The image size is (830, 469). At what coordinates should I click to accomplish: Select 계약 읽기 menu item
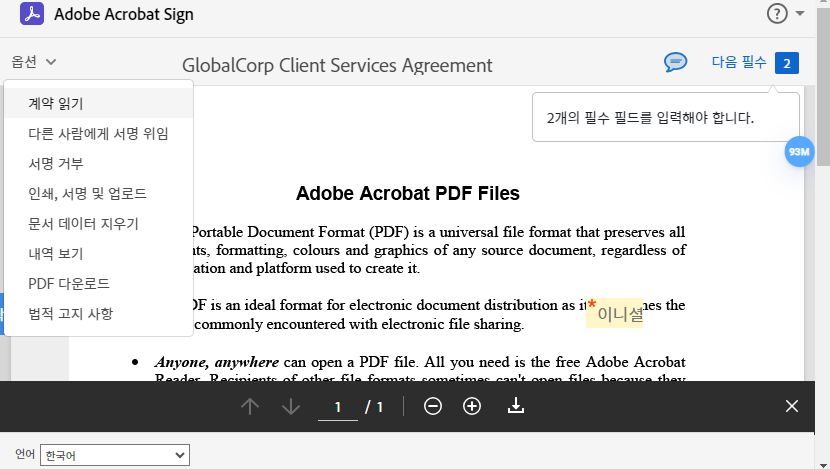pyautogui.click(x=98, y=103)
